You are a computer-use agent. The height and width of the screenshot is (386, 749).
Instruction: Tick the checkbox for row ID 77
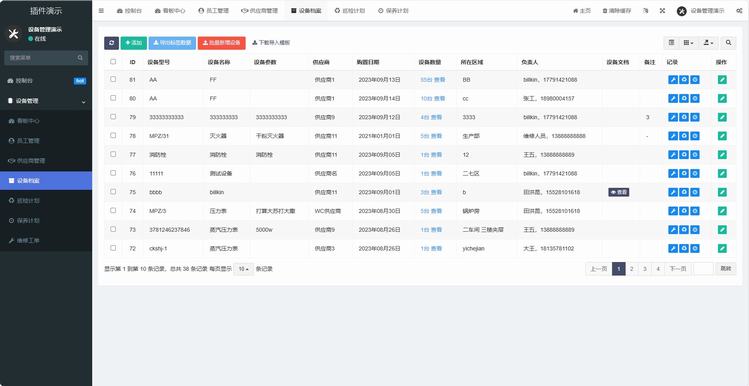[113, 154]
